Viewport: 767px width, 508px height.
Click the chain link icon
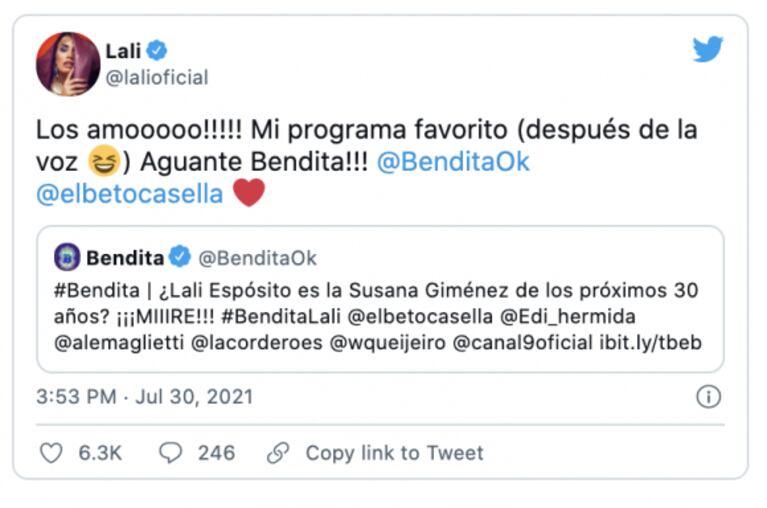click(x=278, y=453)
